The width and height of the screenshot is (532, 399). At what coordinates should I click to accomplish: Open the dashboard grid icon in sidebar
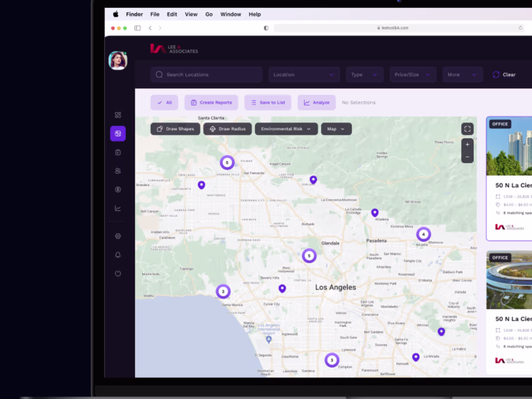pos(118,115)
